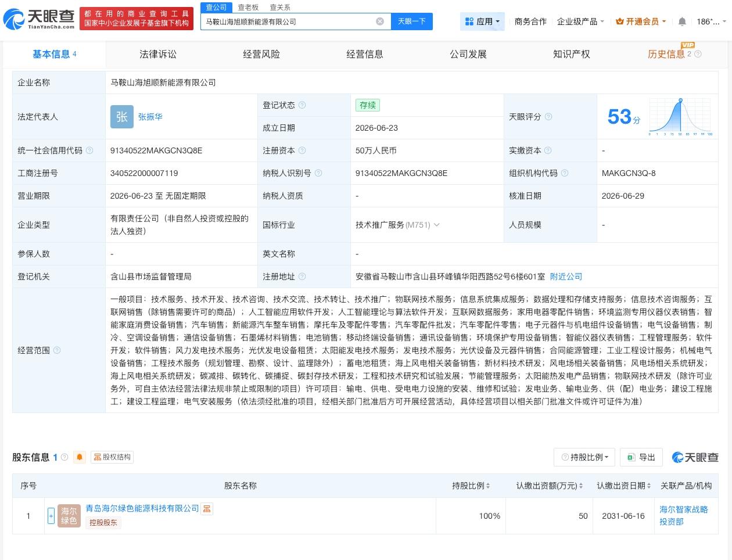This screenshot has height=560, width=732.
Task: Click help icon next to 实缴资本
Action: pyautogui.click(x=548, y=150)
